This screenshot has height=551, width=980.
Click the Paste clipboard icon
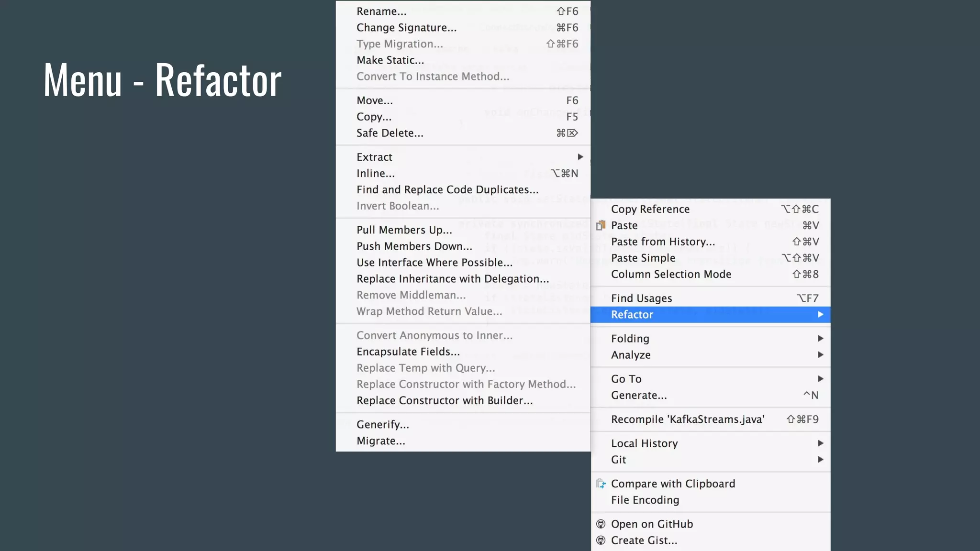[x=601, y=225]
